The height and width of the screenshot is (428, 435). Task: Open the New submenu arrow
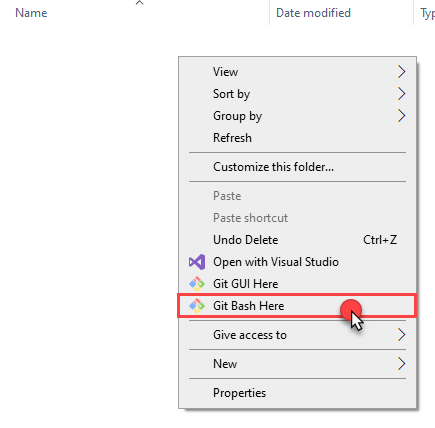(x=401, y=364)
